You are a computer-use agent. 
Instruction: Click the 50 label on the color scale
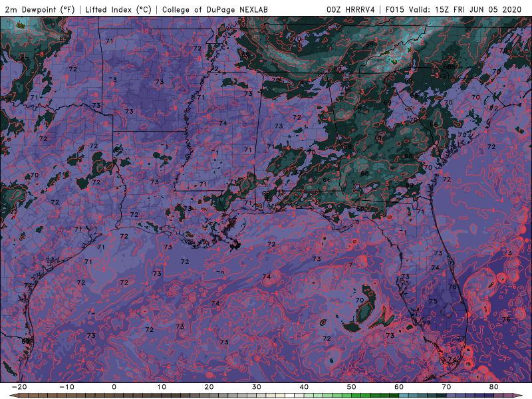[x=352, y=387]
